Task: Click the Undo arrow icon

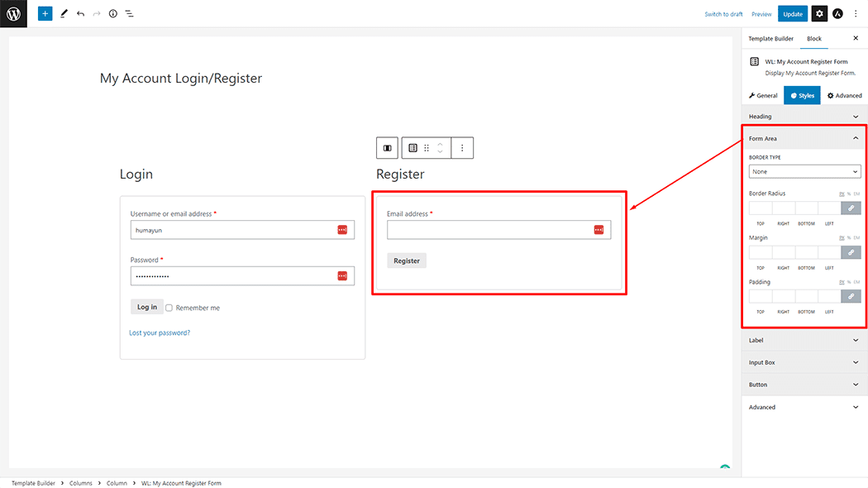Action: (79, 13)
